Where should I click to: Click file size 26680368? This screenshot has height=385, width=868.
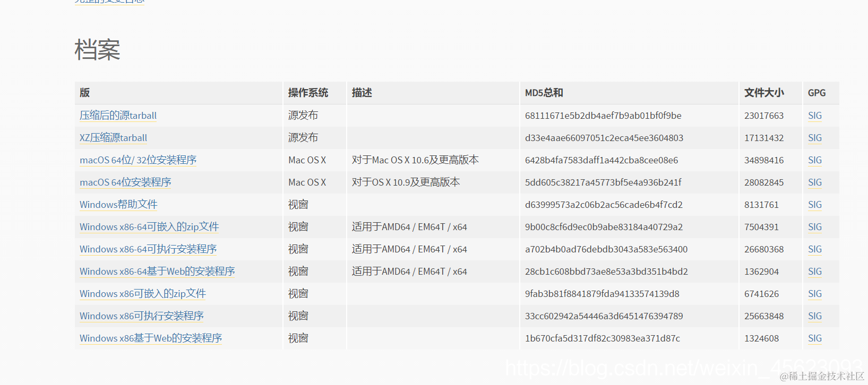tap(764, 249)
